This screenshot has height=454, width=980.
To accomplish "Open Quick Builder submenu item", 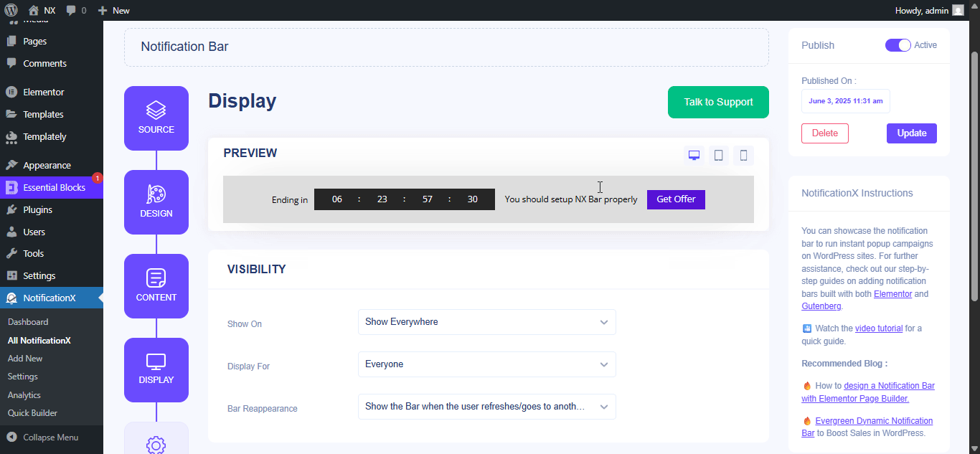I will pos(32,413).
